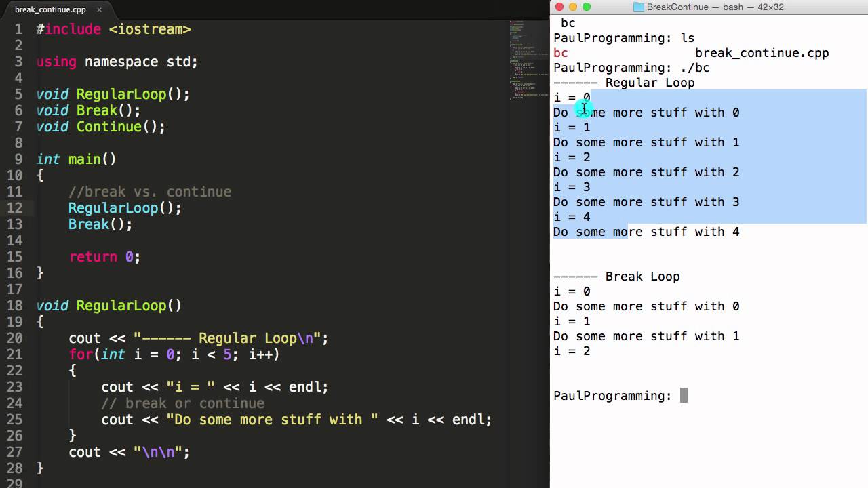Click 'PaulProgramming: ./bc' in the Terminal
Screen dimensions: 868x488
point(631,68)
